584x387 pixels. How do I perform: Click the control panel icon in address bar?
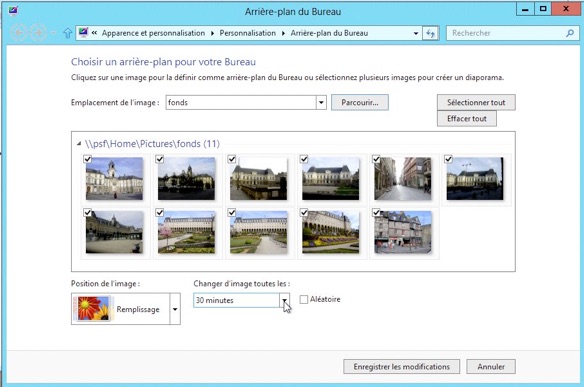tap(83, 32)
